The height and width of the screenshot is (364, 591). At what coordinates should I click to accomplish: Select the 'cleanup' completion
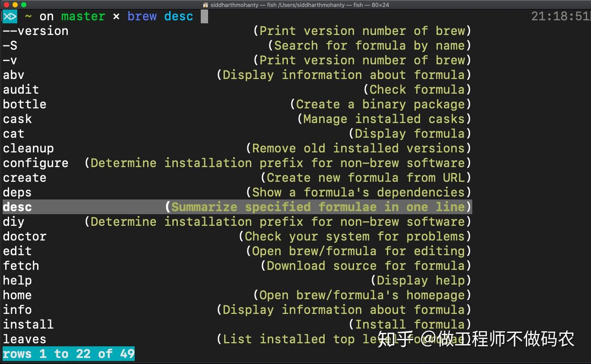[28, 149]
